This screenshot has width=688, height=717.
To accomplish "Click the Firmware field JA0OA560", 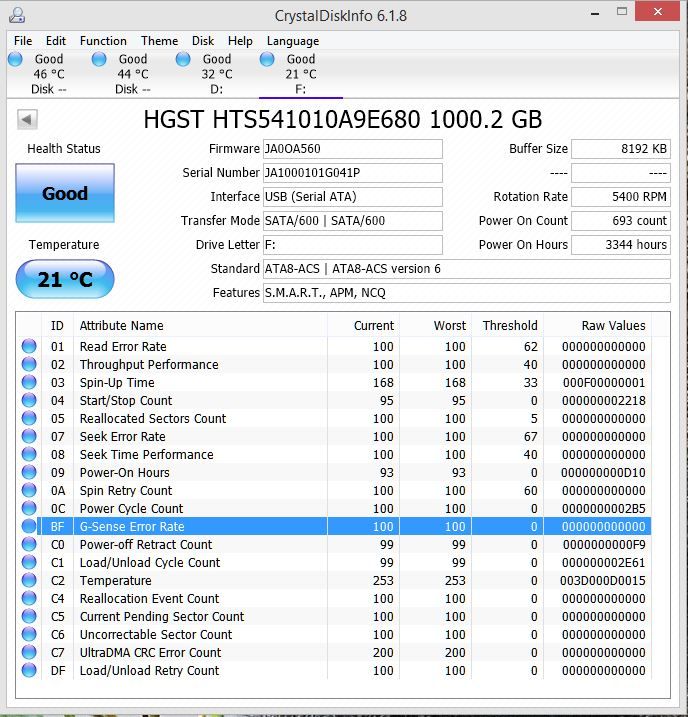I will (352, 149).
